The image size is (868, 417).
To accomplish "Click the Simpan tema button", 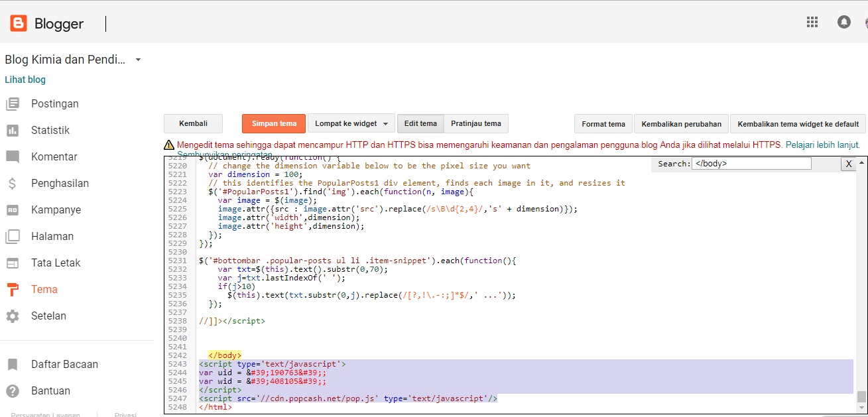I will (x=274, y=124).
